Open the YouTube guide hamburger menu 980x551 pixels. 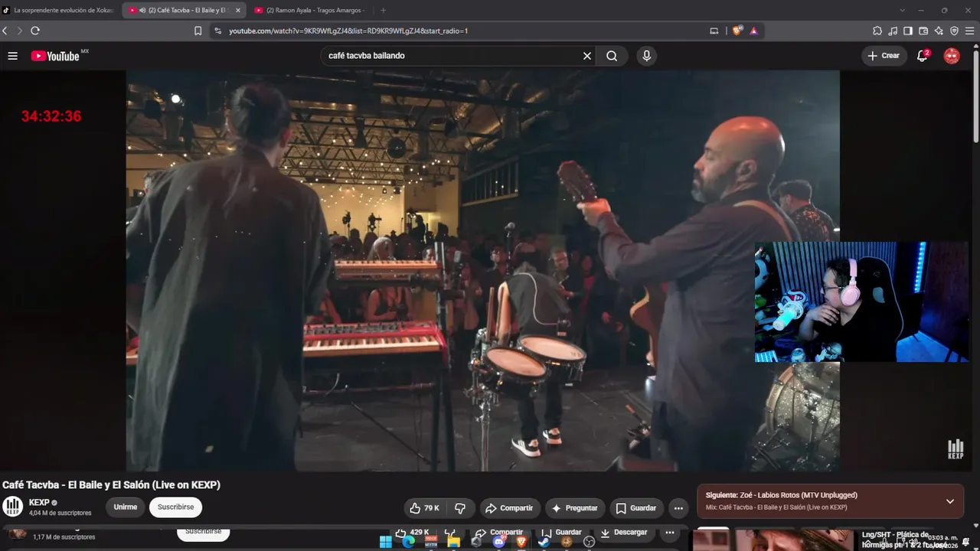[12, 56]
